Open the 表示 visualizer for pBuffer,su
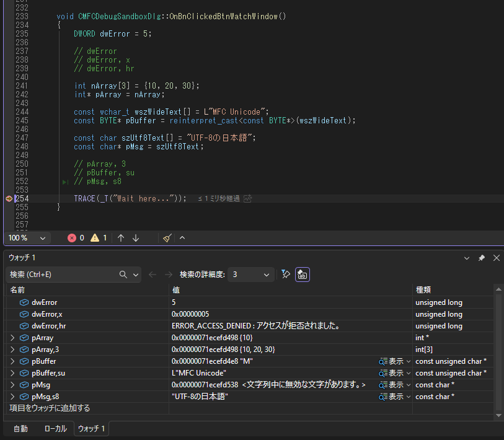Screen dimensions: 504x440 pyautogui.click(x=391, y=373)
